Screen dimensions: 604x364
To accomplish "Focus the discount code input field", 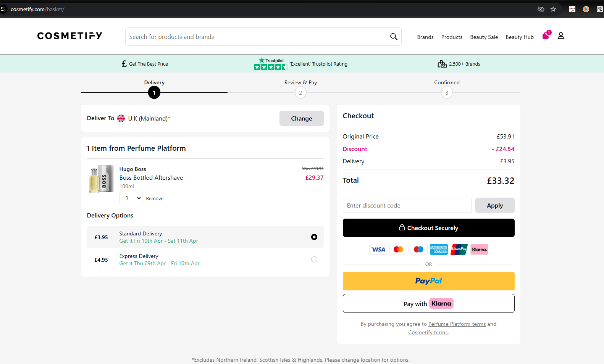I will [x=407, y=205].
